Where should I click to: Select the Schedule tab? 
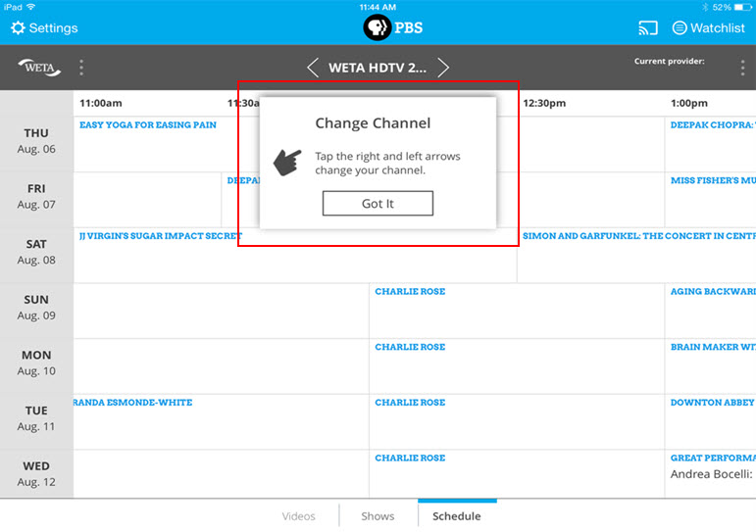point(457,516)
